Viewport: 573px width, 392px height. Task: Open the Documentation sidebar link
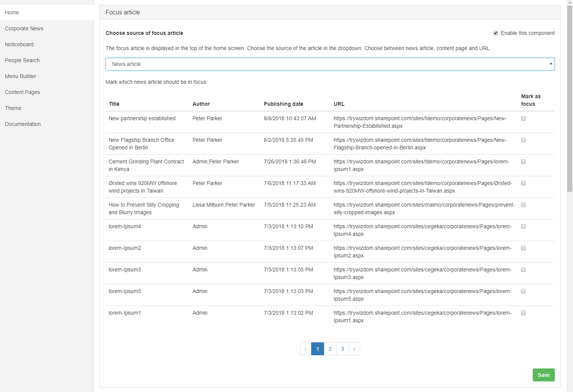[23, 124]
